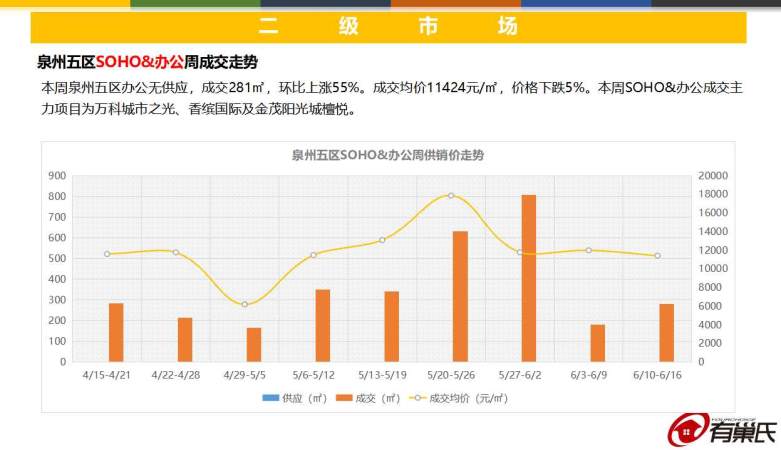
Task: Select the orange bar for 6/3-6/9
Action: [x=598, y=343]
